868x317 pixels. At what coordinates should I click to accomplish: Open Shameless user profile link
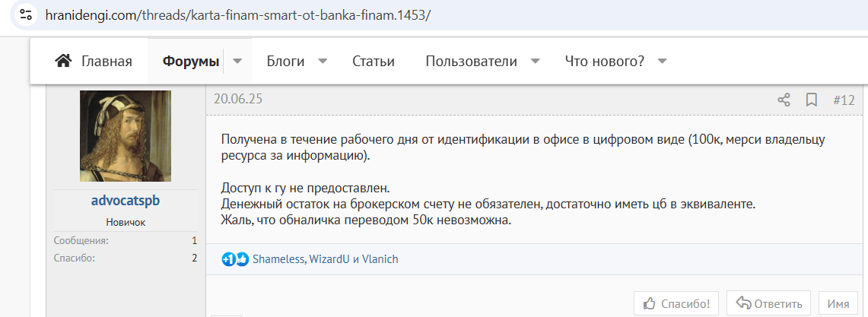tap(278, 259)
